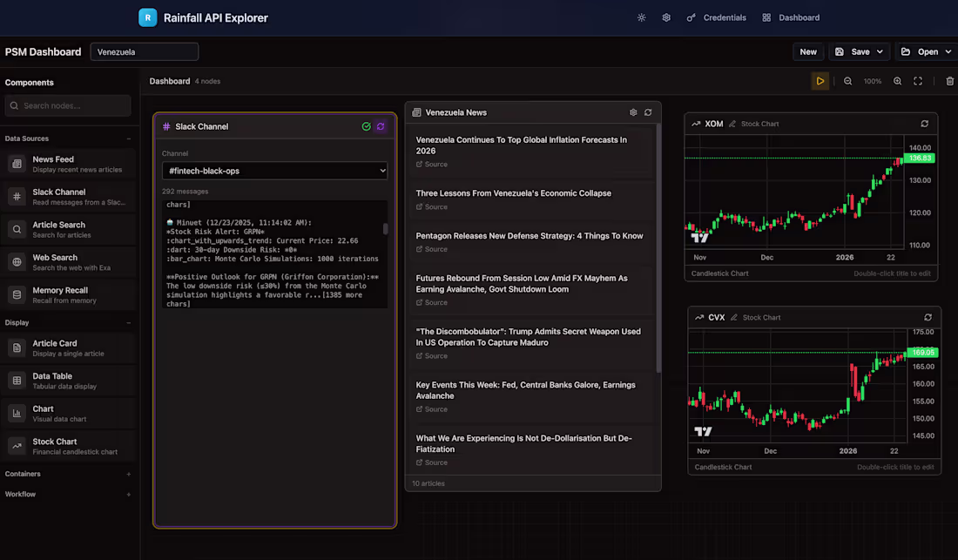
Task: Expand the Workflow section
Action: pyautogui.click(x=129, y=494)
